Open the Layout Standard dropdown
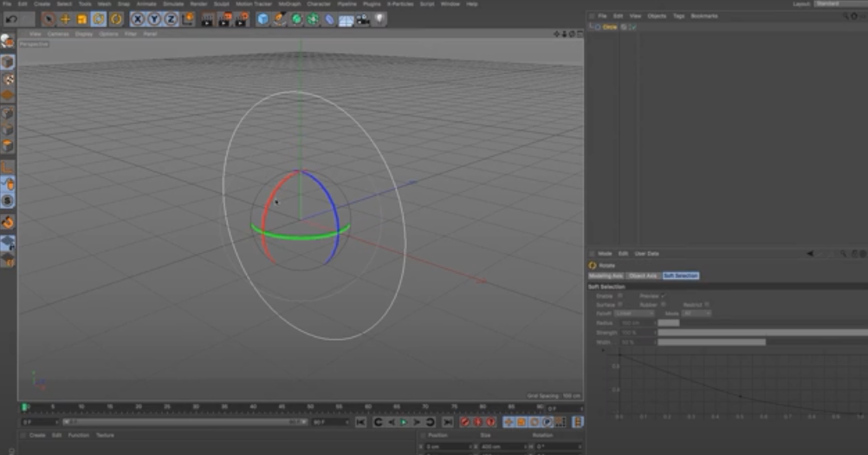This screenshot has height=455, width=868. click(x=840, y=3)
